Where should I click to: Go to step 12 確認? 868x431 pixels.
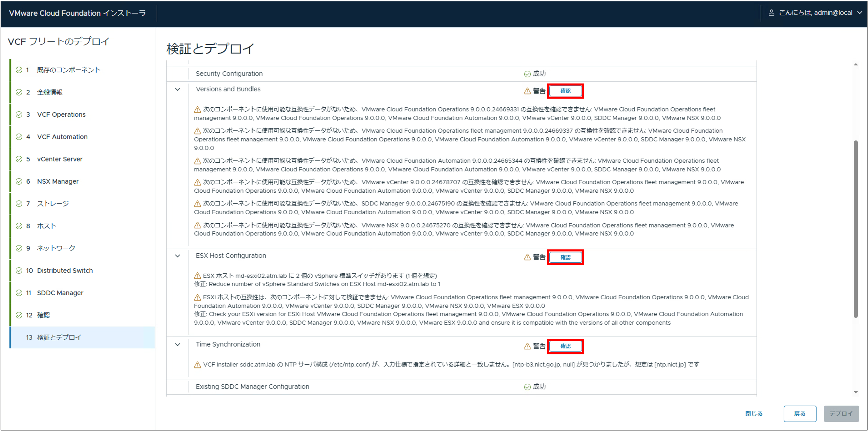83,315
